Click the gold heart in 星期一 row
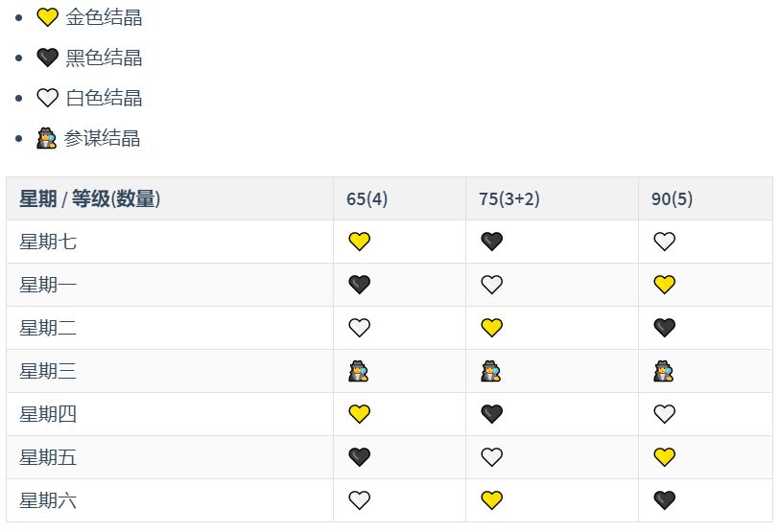This screenshot has height=532, width=780. 664,285
